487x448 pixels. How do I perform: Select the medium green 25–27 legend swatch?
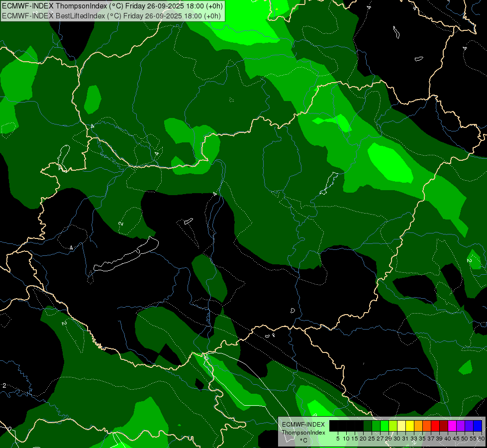tap(376, 426)
